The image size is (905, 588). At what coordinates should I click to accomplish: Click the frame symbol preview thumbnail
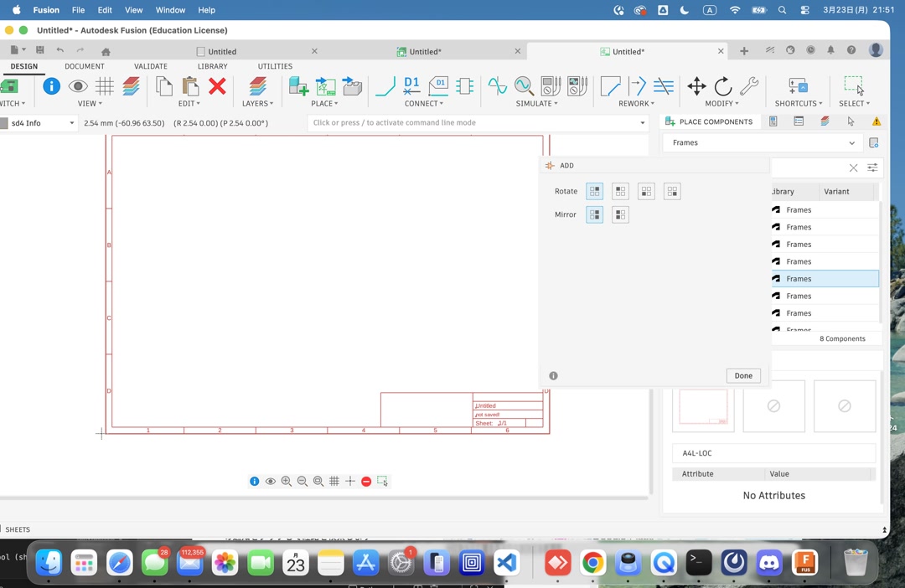point(703,406)
